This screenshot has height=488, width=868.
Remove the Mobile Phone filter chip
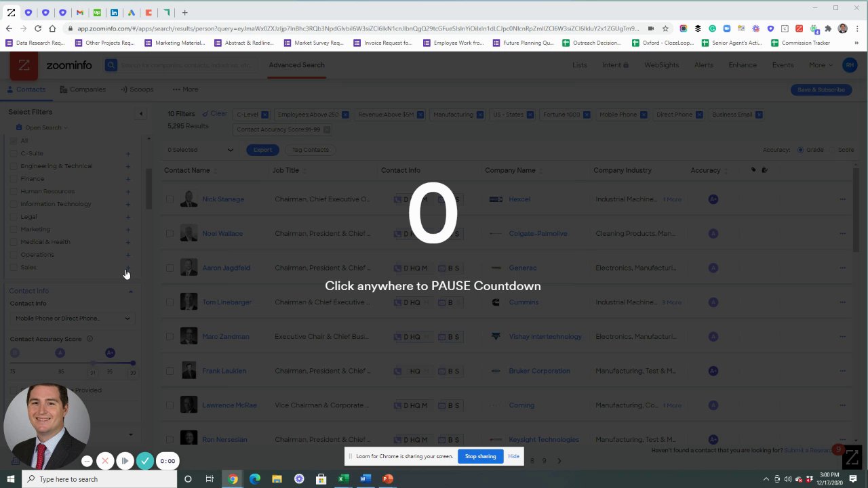pyautogui.click(x=643, y=115)
